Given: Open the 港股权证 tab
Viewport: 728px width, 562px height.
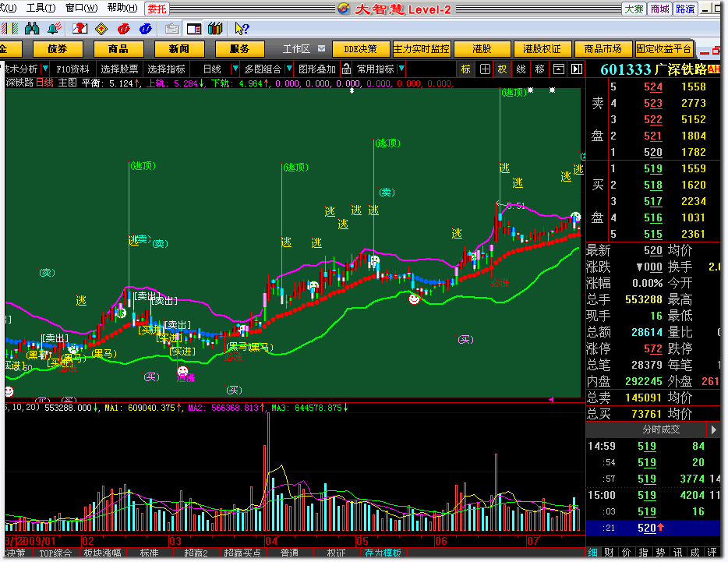Looking at the screenshot, I should [542, 49].
